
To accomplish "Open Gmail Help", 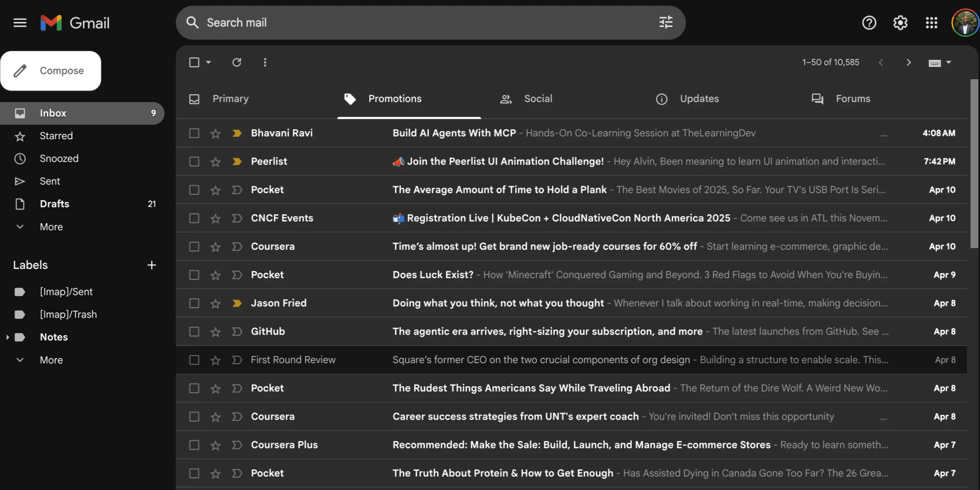I will coord(869,22).
